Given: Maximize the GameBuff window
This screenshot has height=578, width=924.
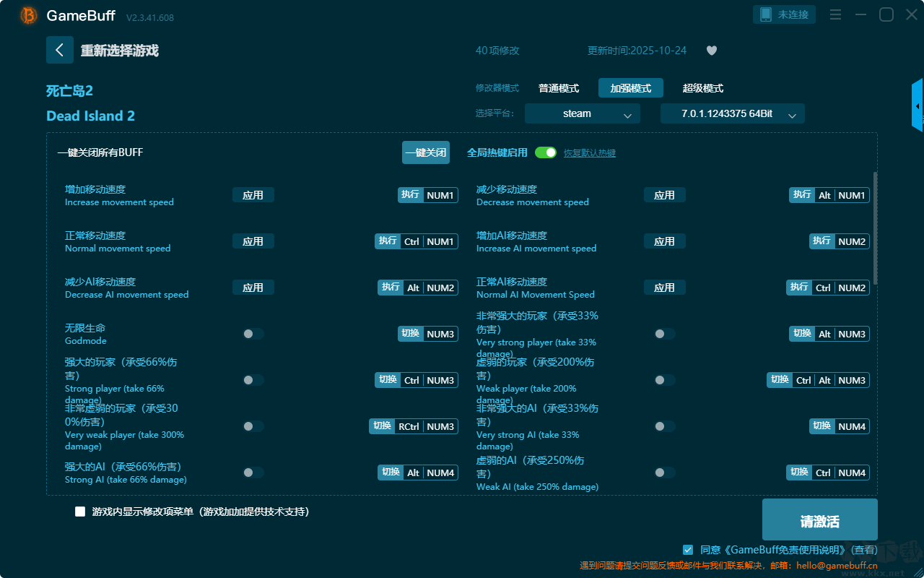Looking at the screenshot, I should pyautogui.click(x=886, y=14).
